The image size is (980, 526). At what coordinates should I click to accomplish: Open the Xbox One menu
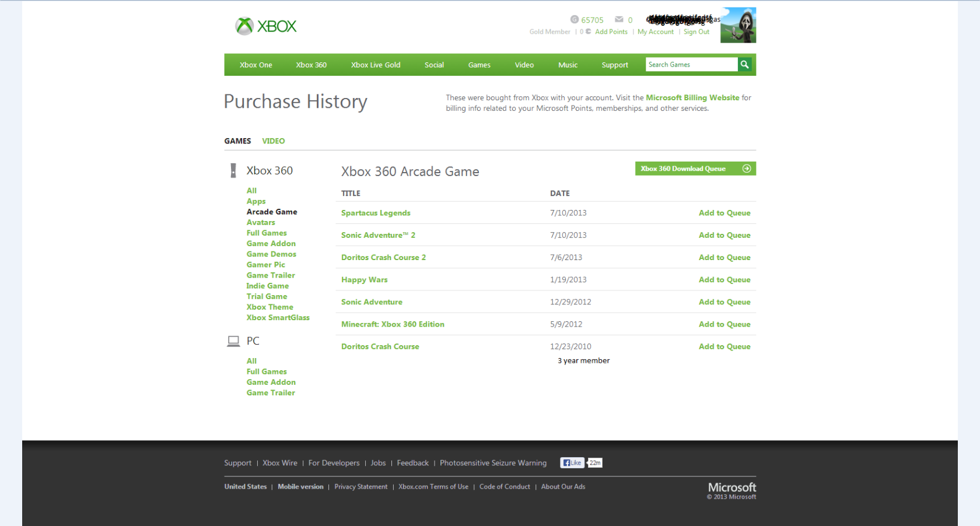pos(256,65)
